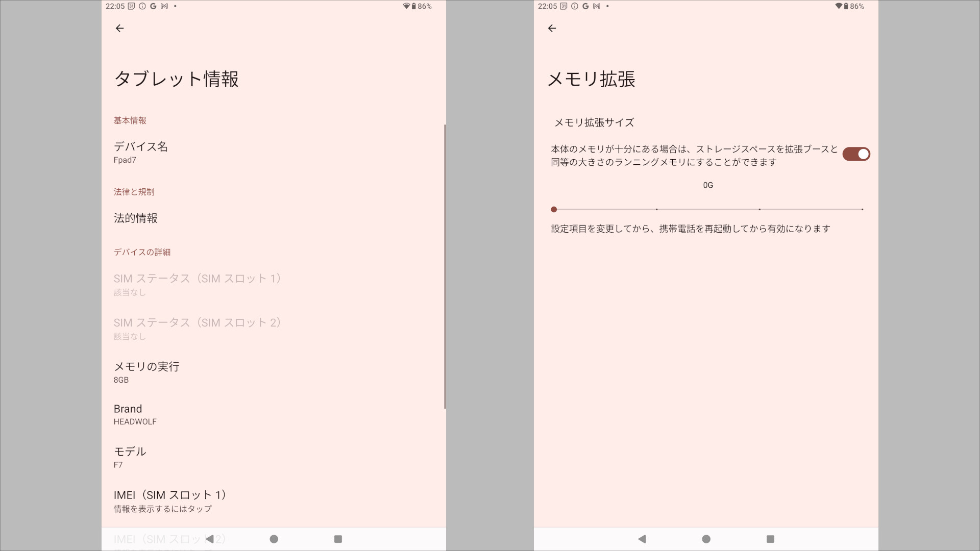
Task: Tap the Google app icon in the status bar
Action: point(153,6)
